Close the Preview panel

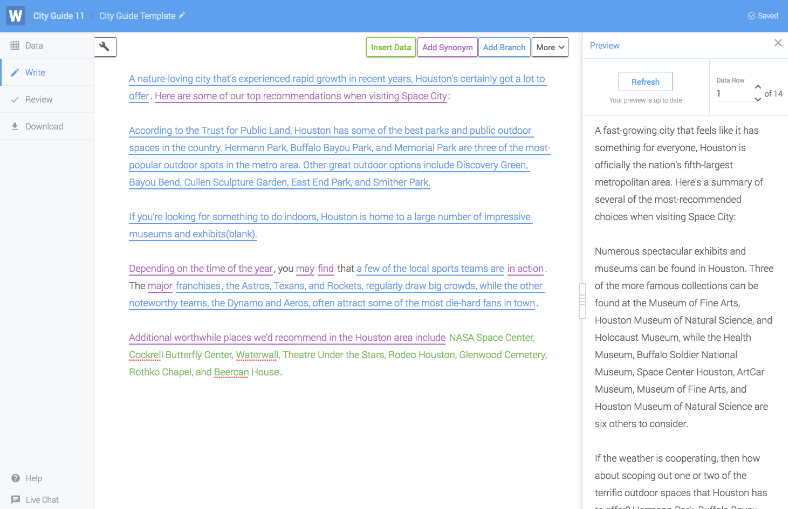click(x=778, y=44)
